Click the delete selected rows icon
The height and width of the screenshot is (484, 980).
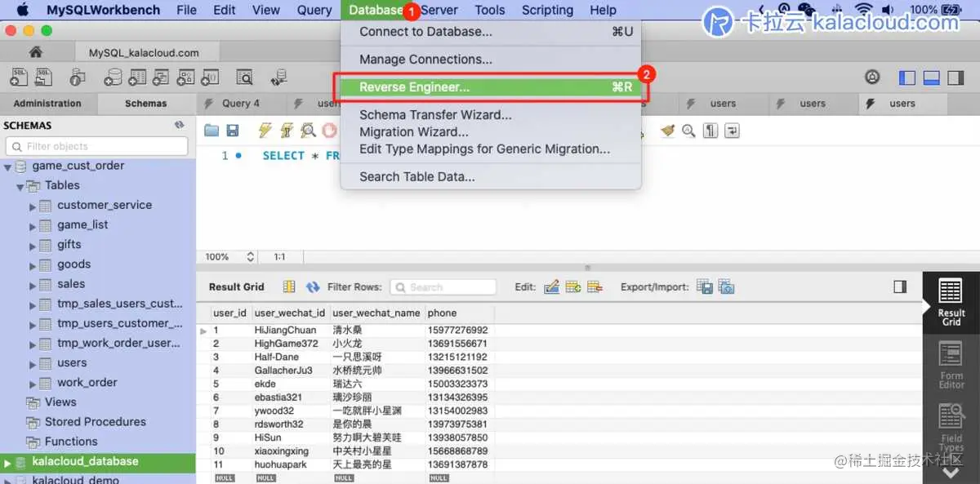(x=595, y=287)
